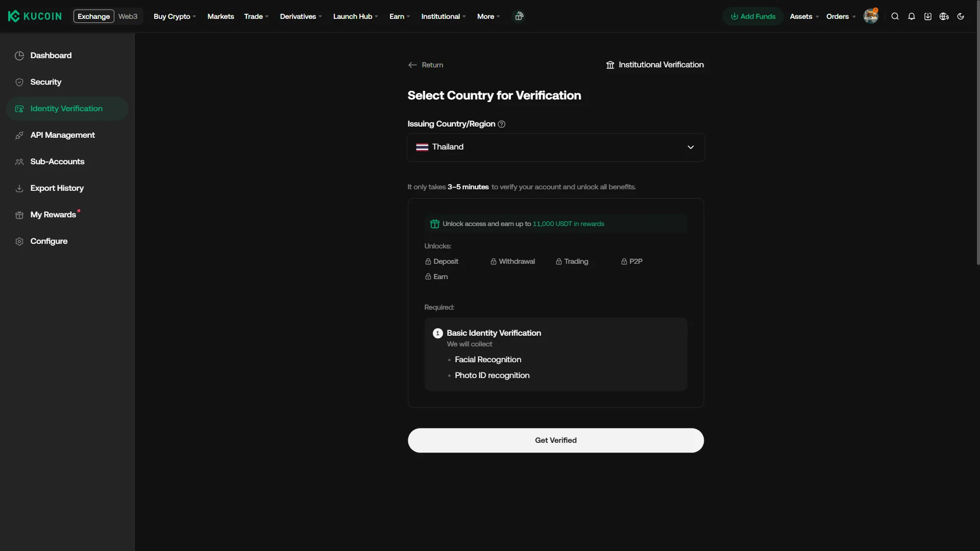Viewport: 980px width, 551px height.
Task: Click the Select Country for Verification heading
Action: point(494,95)
